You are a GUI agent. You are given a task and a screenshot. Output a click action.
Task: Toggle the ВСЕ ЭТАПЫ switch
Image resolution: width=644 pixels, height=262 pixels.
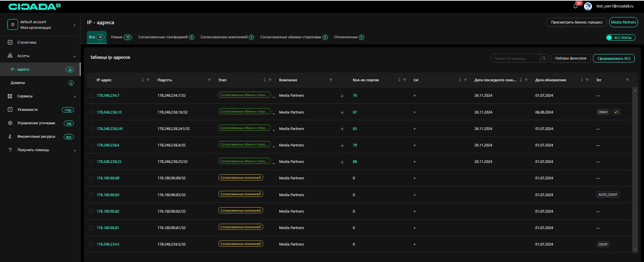click(x=621, y=38)
